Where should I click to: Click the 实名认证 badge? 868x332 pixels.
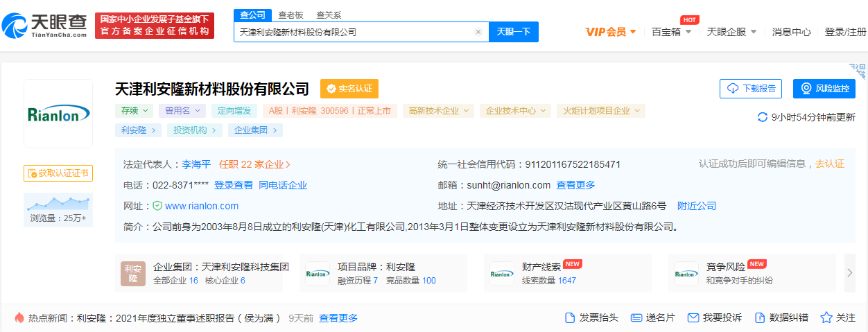coord(349,89)
